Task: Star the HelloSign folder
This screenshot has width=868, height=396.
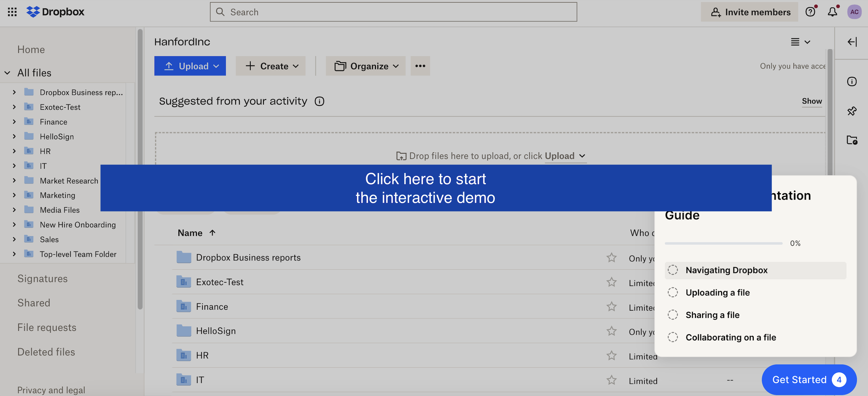Action: (x=611, y=331)
